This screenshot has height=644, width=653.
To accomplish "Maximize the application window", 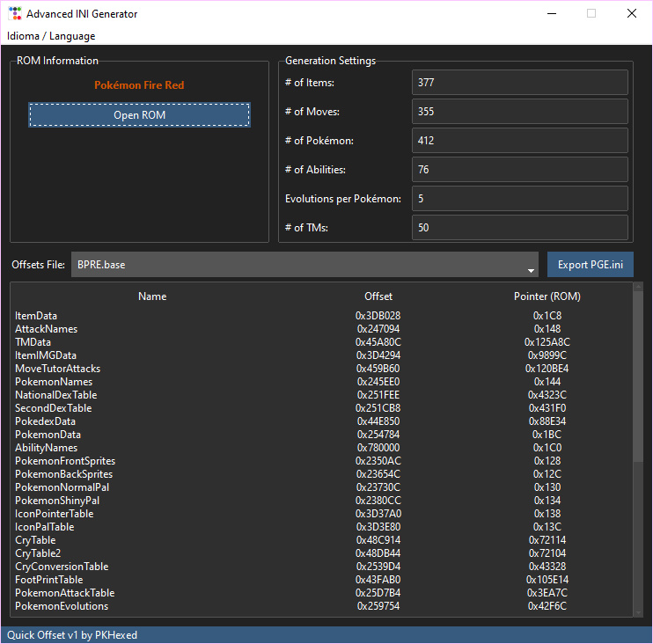I will click(591, 14).
